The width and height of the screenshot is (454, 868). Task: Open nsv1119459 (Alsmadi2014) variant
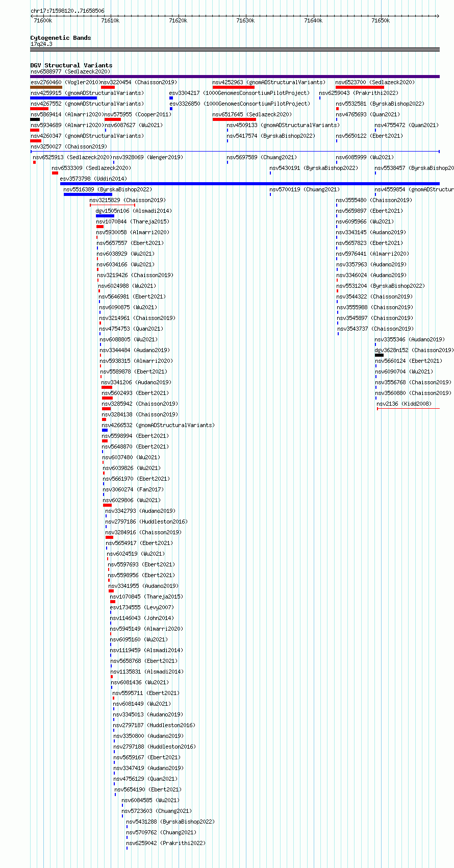tap(146, 651)
